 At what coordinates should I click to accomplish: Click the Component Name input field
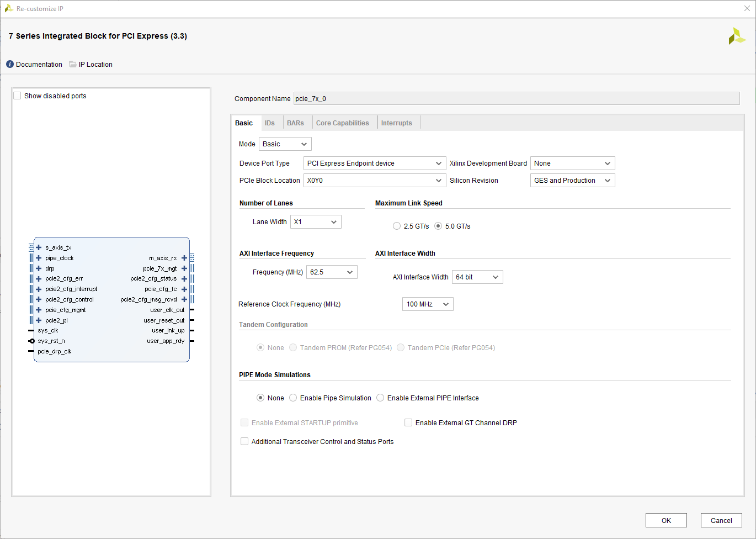click(x=516, y=98)
